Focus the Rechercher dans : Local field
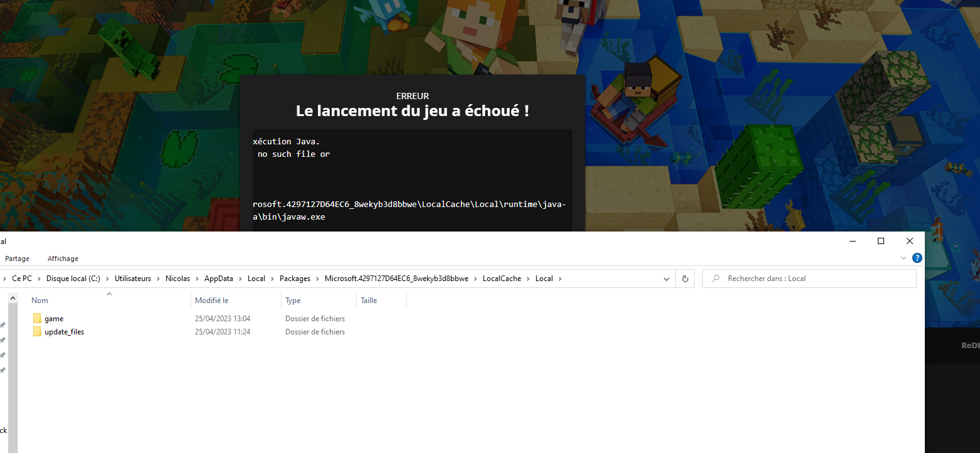 (809, 279)
